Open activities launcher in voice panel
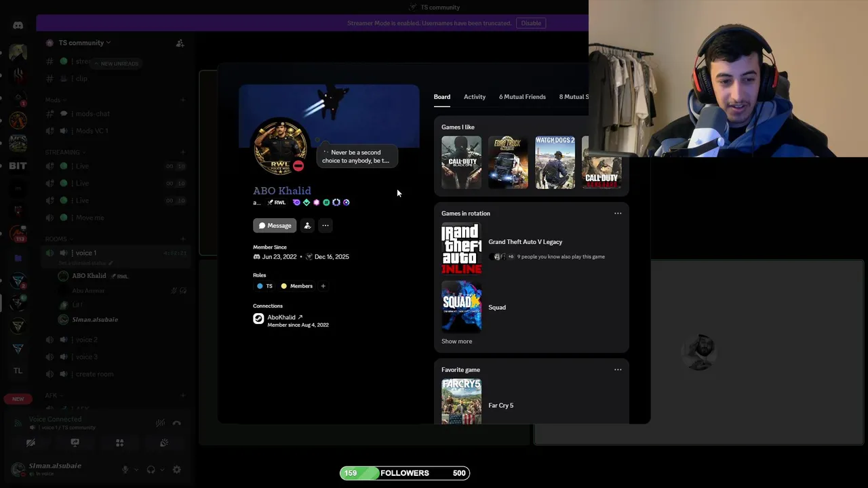 click(x=119, y=443)
